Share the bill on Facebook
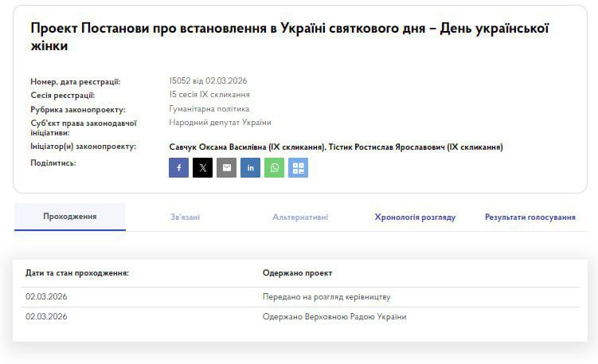 click(x=179, y=168)
